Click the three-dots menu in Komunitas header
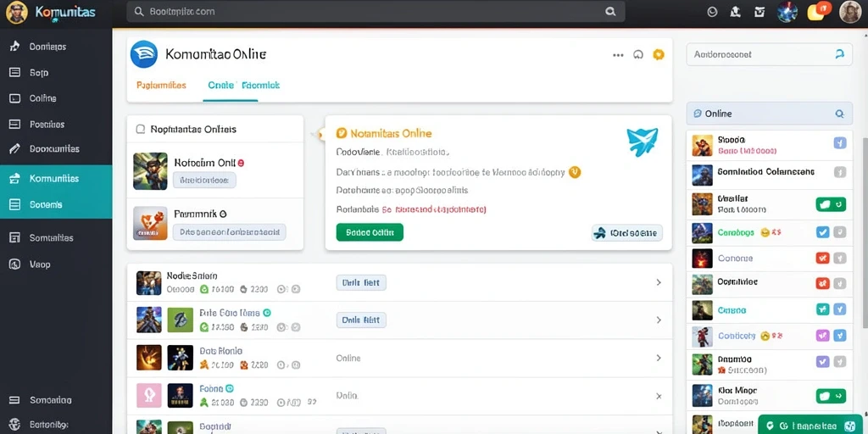 point(618,55)
